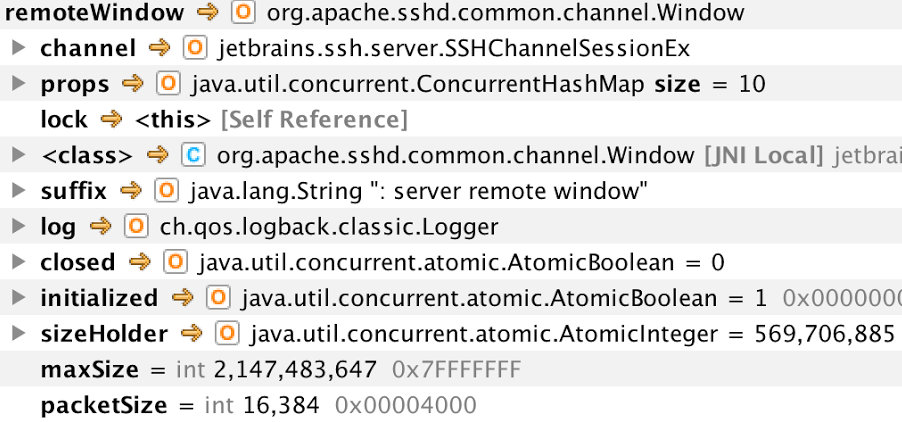
Task: Click the props ConcurrentHashMap object icon
Action: (x=168, y=84)
